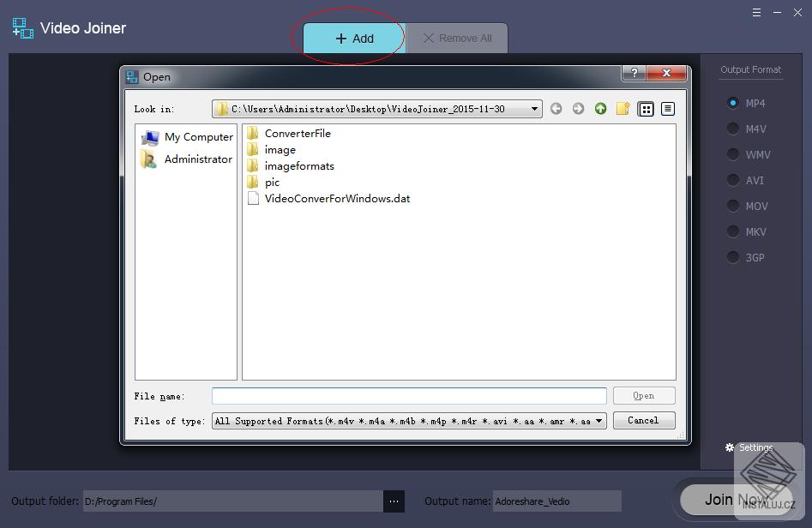
Task: Switch to detail view in Open dialog
Action: point(668,109)
